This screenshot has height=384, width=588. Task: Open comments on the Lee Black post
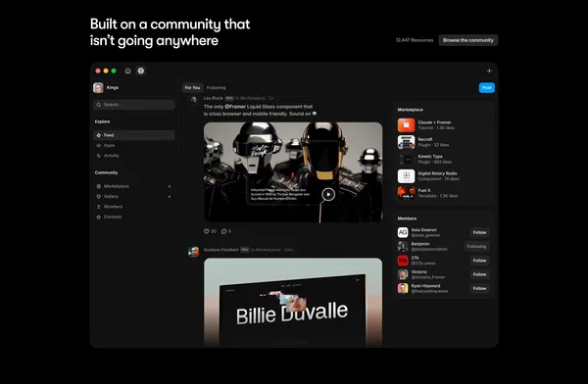pos(223,231)
